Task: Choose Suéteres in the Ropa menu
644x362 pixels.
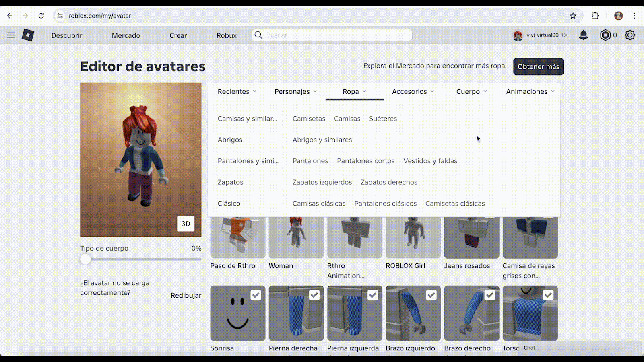Action: [x=383, y=119]
